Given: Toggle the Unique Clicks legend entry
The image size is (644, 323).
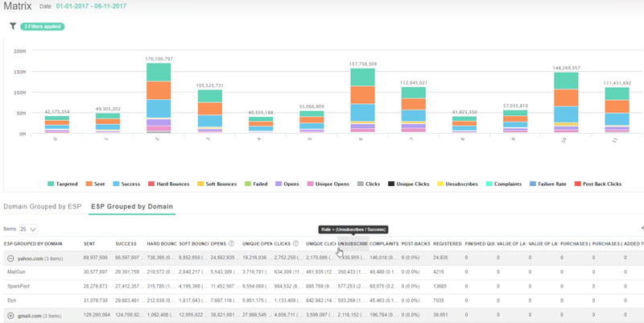Looking at the screenshot, I should click(409, 184).
